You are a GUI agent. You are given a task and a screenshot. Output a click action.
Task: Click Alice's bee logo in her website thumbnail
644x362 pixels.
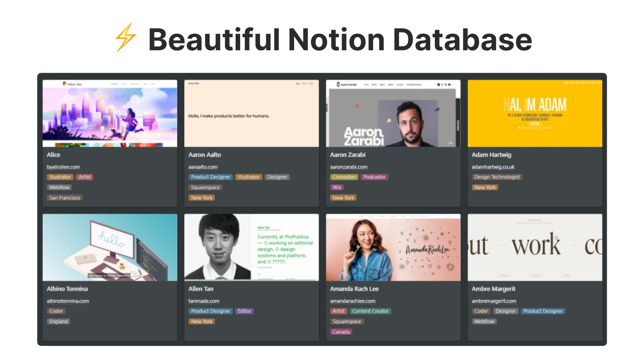(65, 84)
